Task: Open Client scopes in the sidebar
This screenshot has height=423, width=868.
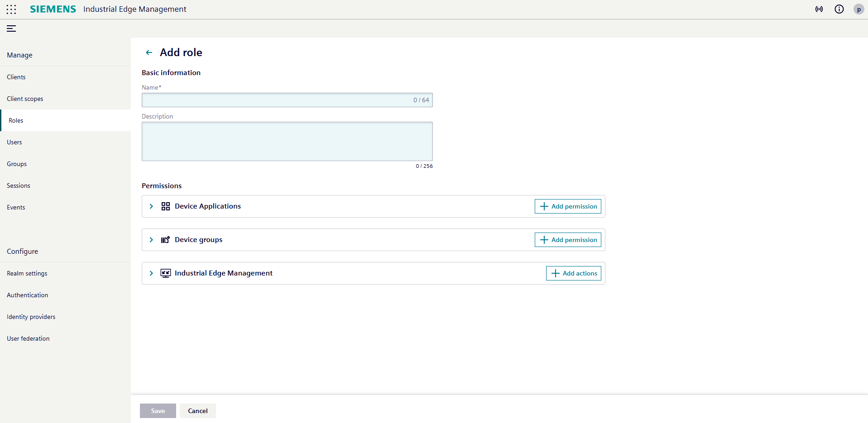Action: (25, 99)
